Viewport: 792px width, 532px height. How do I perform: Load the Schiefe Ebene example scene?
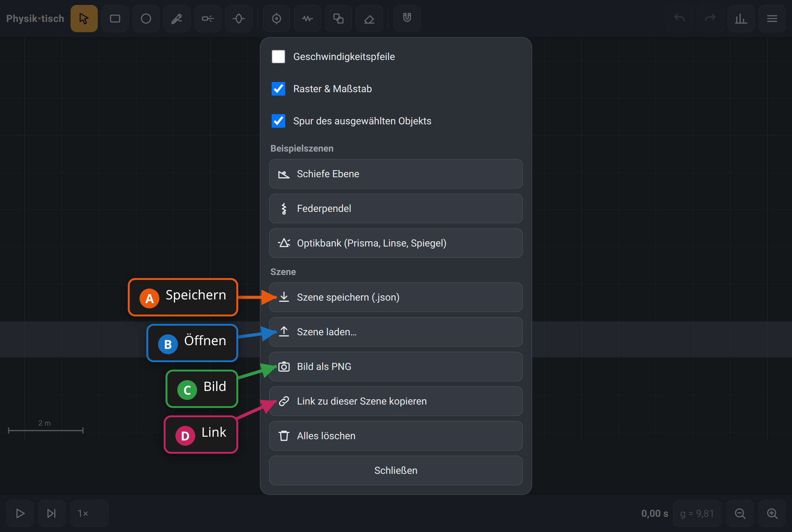pyautogui.click(x=396, y=174)
